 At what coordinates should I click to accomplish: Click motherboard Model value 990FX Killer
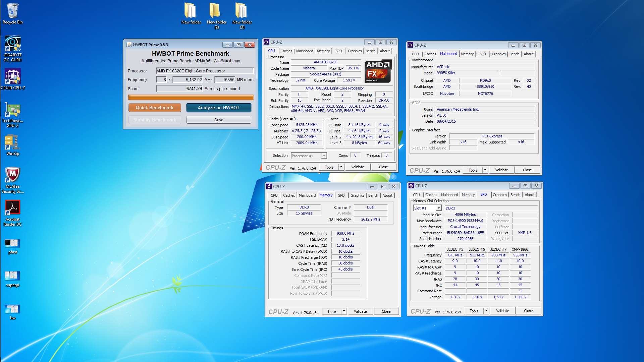click(467, 73)
